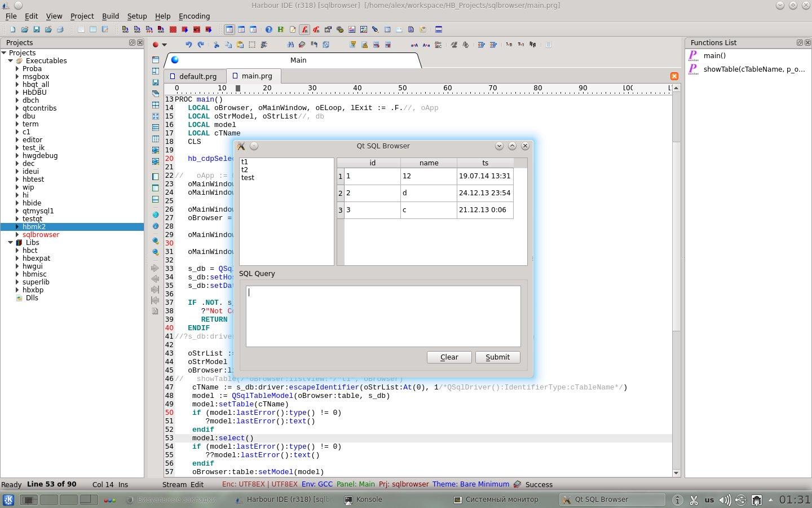Click the SQL Query text input box

click(383, 316)
